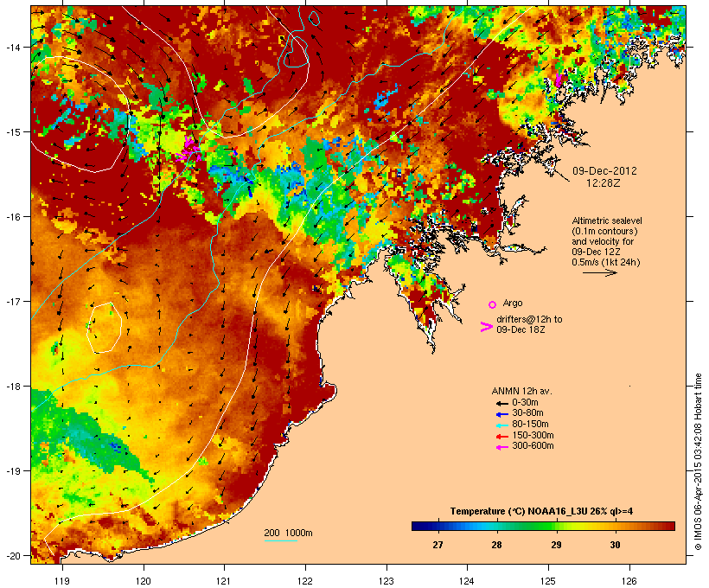This screenshot has width=709, height=588.
Task: Select the black 0-30m ANMN arrow
Action: pos(501,402)
